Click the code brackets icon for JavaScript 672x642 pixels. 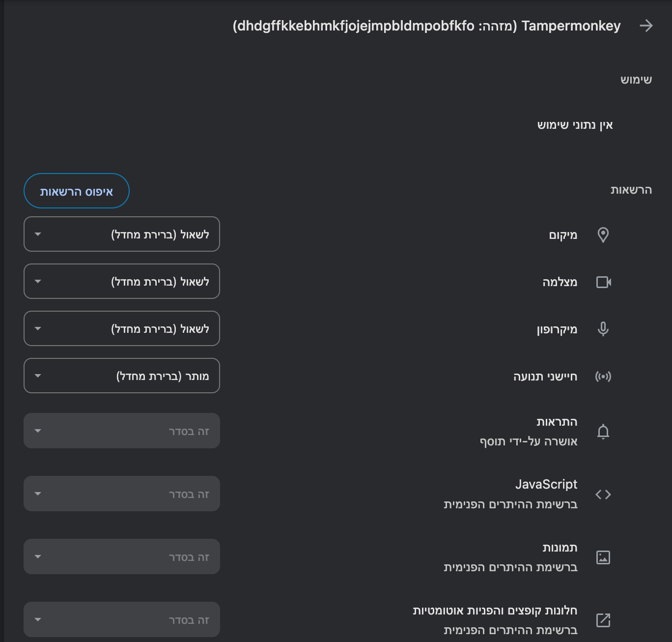click(603, 494)
